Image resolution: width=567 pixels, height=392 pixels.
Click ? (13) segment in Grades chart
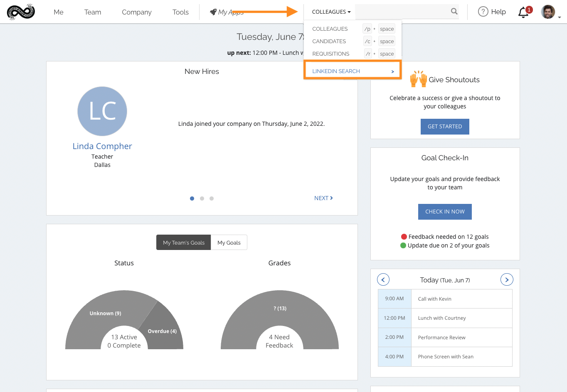[x=280, y=308]
